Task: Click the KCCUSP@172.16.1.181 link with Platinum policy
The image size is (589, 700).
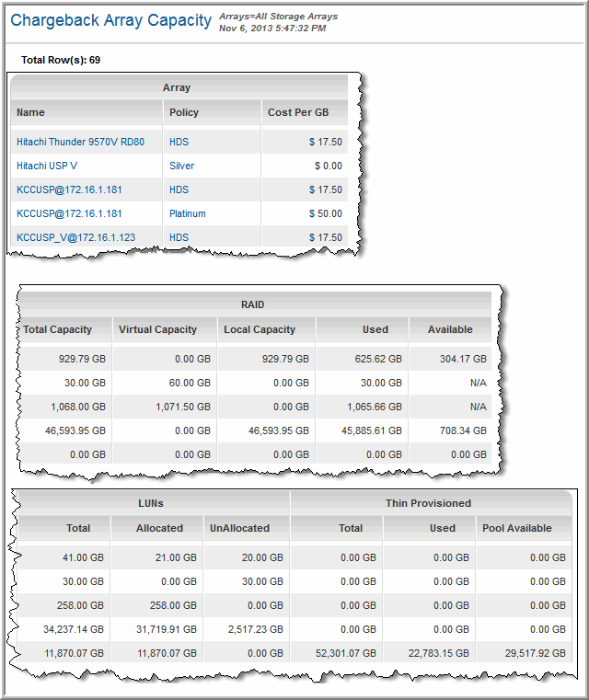Action: click(x=69, y=213)
